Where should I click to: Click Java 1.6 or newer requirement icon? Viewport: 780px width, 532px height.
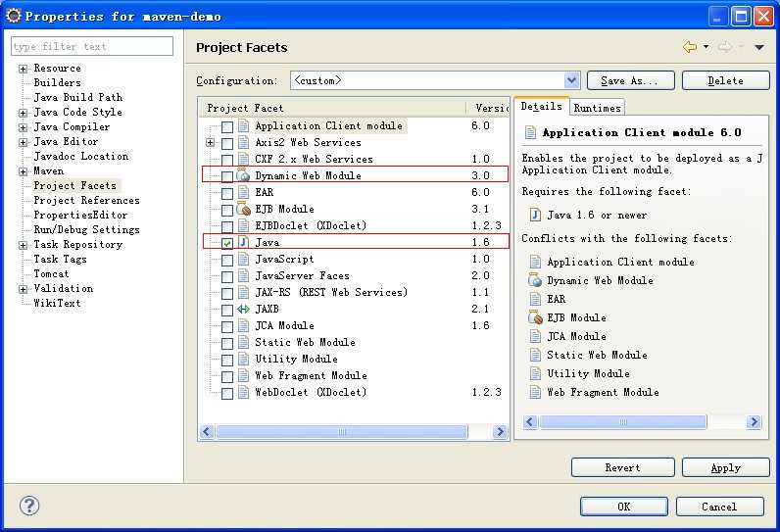pos(535,215)
